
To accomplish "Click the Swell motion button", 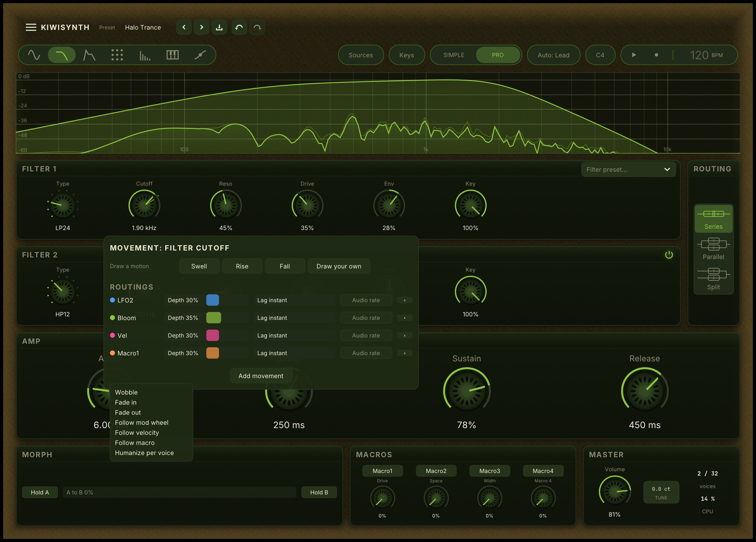I will click(199, 266).
